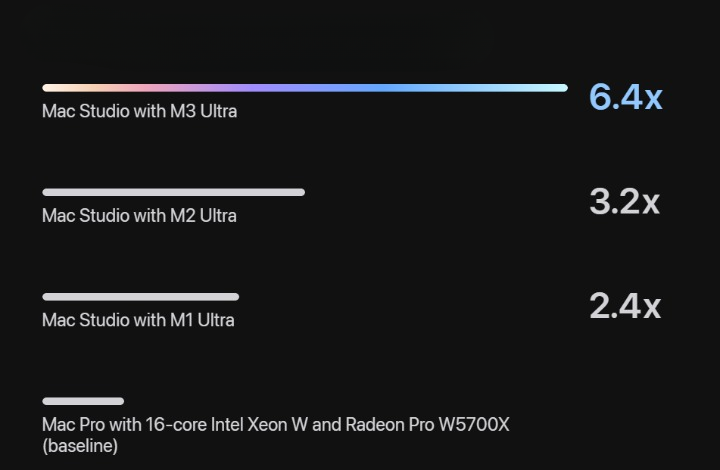Select the Mac Studio with M3 Ultra label
Screen dimensions: 720x470
tap(140, 111)
